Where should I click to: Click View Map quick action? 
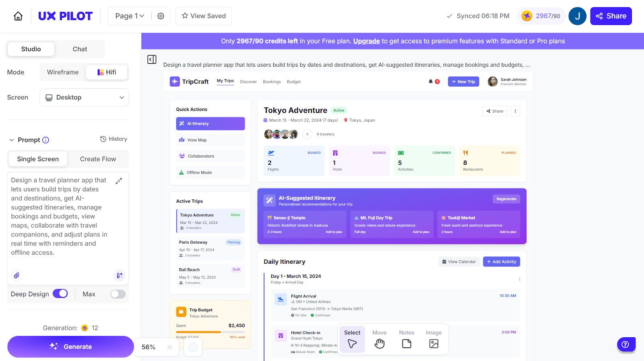[x=211, y=140]
